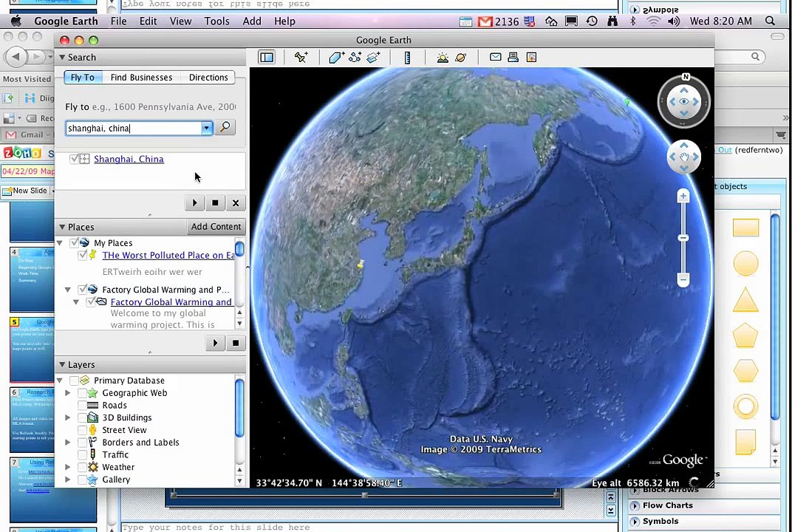Image resolution: width=792 pixels, height=532 pixels.
Task: Email the view with the envelope icon
Action: [x=496, y=57]
